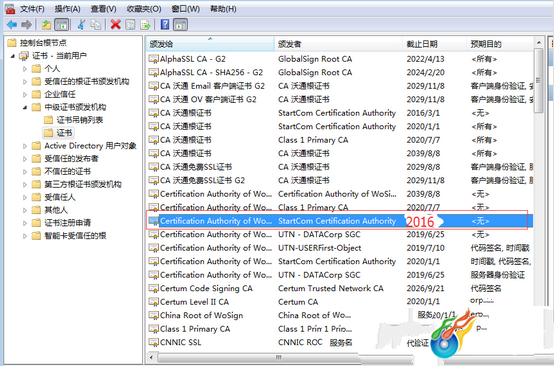Expand the 受信任的发布者 node
The image size is (554, 366).
point(25,159)
